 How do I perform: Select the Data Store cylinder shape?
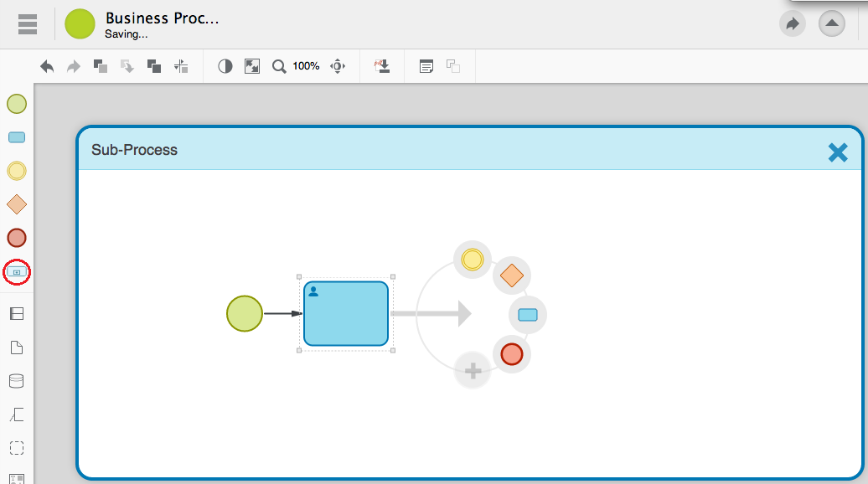[17, 381]
